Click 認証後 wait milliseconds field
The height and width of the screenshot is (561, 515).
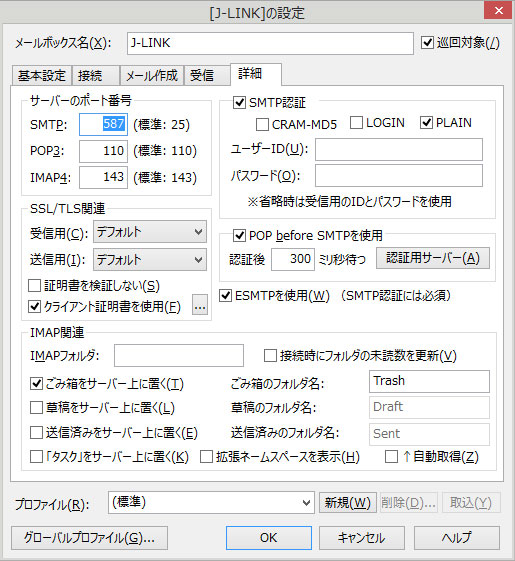(293, 259)
